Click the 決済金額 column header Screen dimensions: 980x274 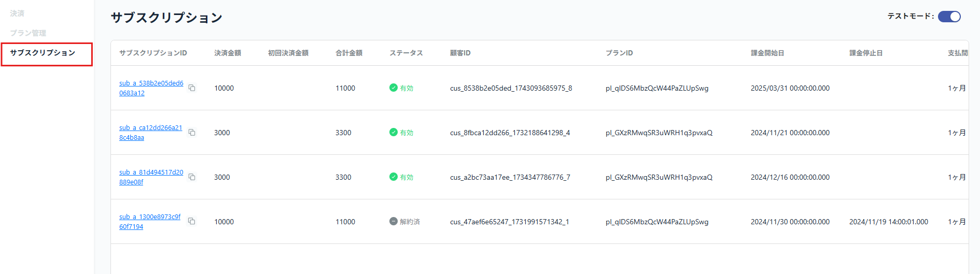[228, 53]
